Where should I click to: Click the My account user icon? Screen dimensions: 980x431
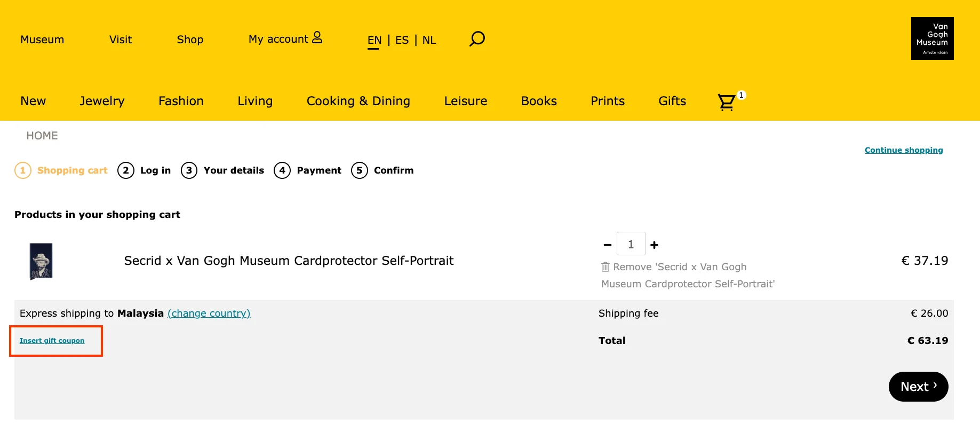point(317,37)
